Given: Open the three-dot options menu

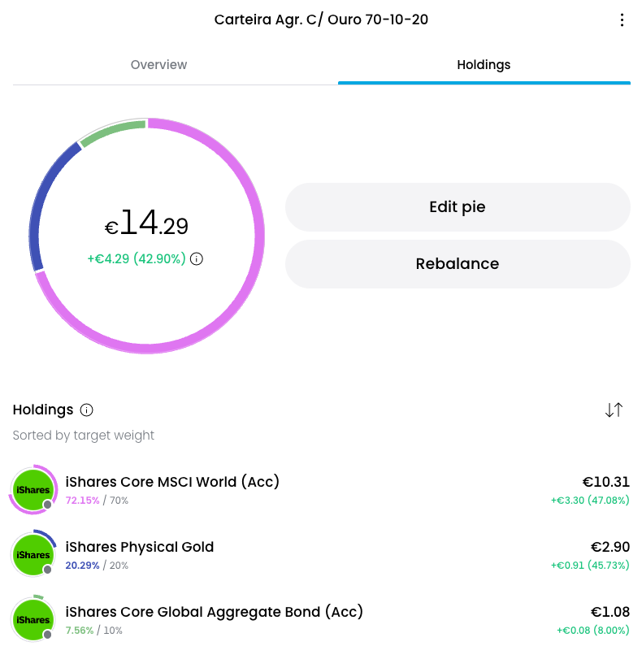Looking at the screenshot, I should click(622, 20).
